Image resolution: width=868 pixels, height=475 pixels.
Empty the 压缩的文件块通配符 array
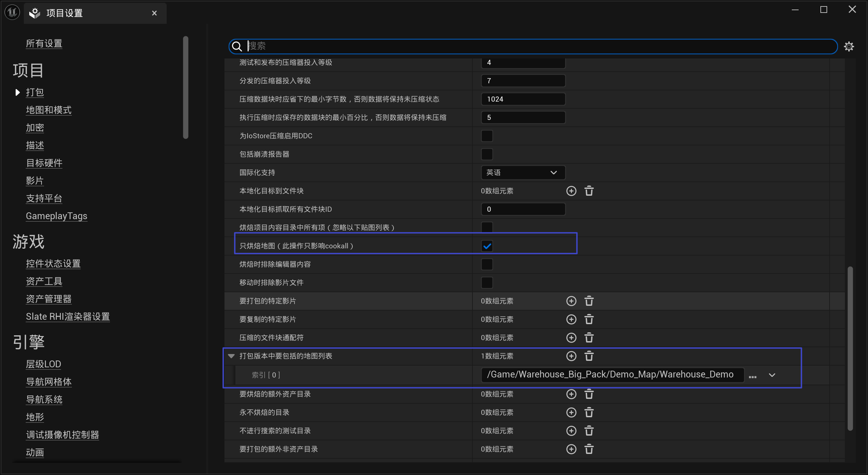pos(589,338)
